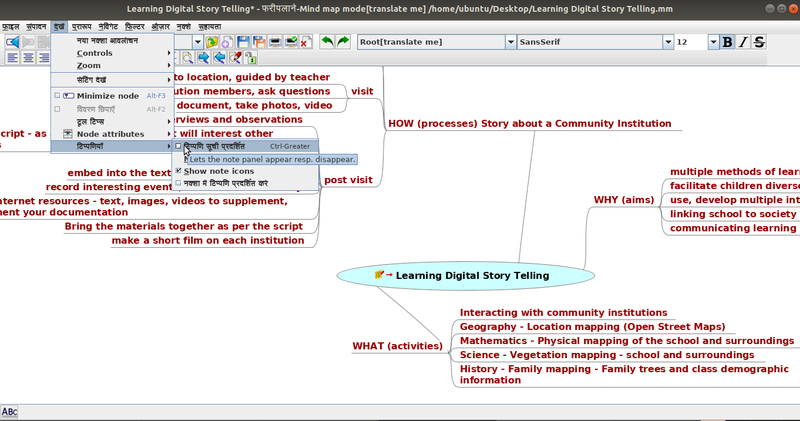
Task: Expand the Controls submenu
Action: coord(112,53)
